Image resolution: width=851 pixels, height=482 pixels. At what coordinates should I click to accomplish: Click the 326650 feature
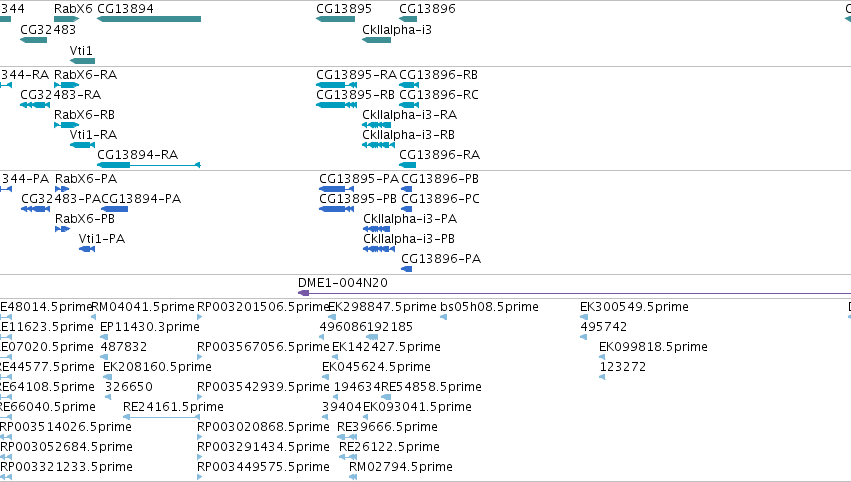point(108,397)
